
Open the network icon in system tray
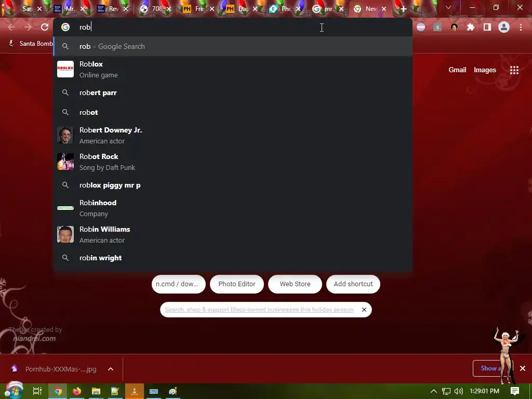[446, 391]
